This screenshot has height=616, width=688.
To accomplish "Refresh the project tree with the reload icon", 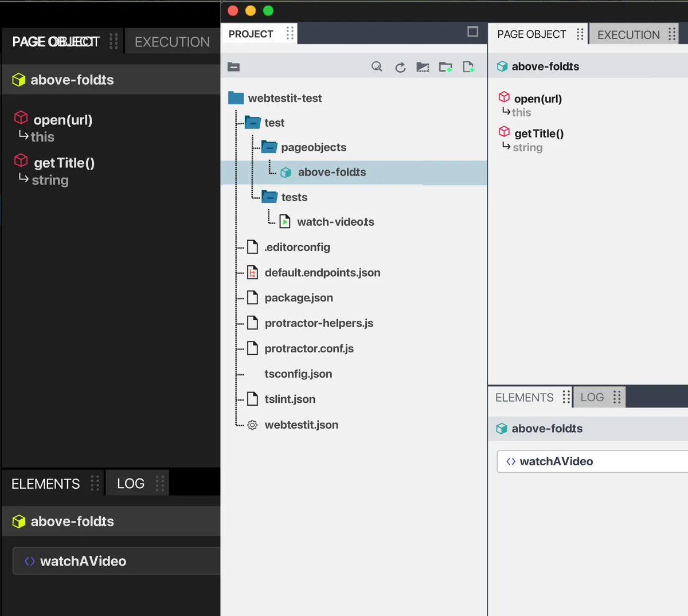I will pyautogui.click(x=400, y=68).
